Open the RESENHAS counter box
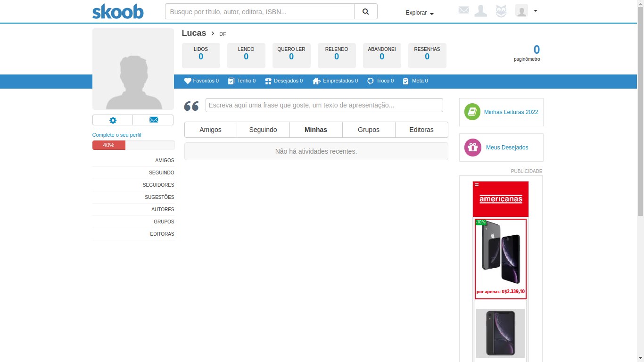The width and height of the screenshot is (644, 362). coord(427,56)
